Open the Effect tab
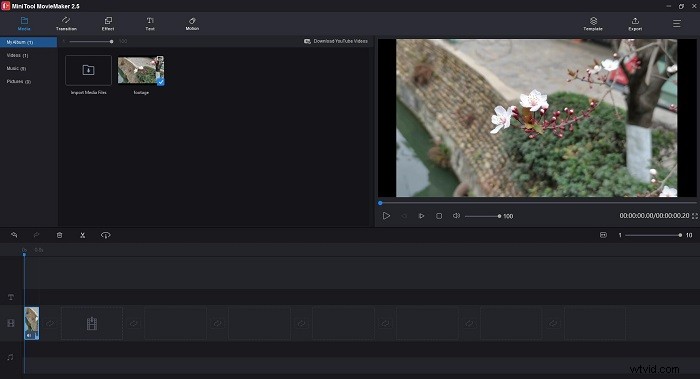The image size is (700, 379). tap(108, 24)
